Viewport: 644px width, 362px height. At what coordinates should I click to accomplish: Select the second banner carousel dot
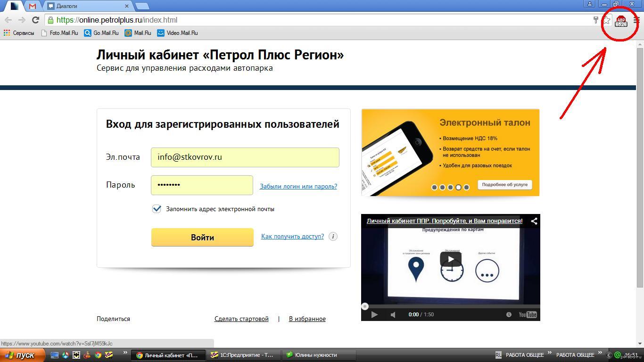click(x=442, y=187)
